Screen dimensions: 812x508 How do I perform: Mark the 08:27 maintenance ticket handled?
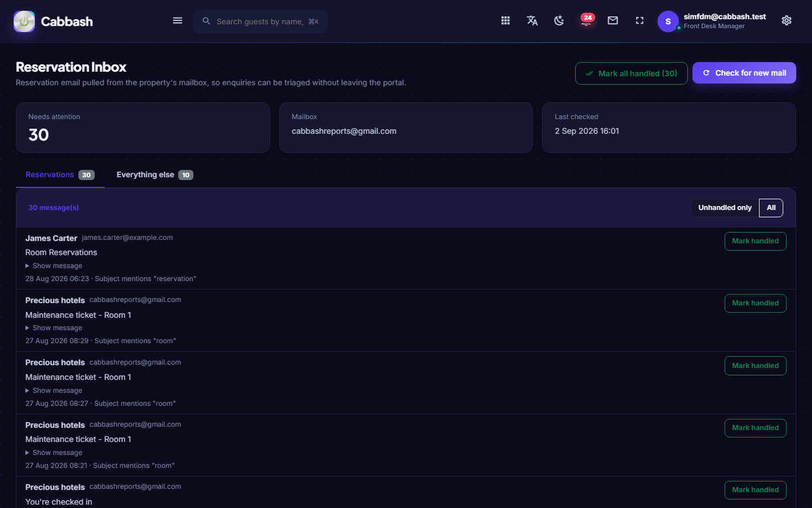(755, 366)
